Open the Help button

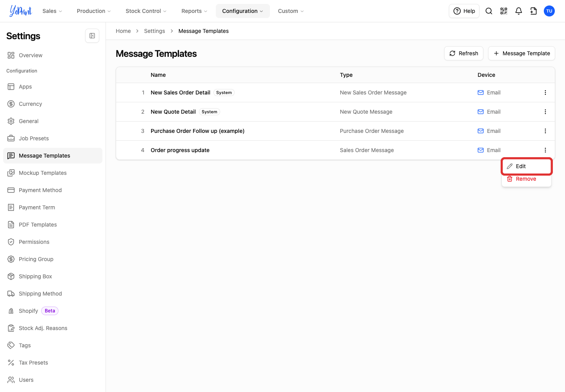click(x=464, y=11)
